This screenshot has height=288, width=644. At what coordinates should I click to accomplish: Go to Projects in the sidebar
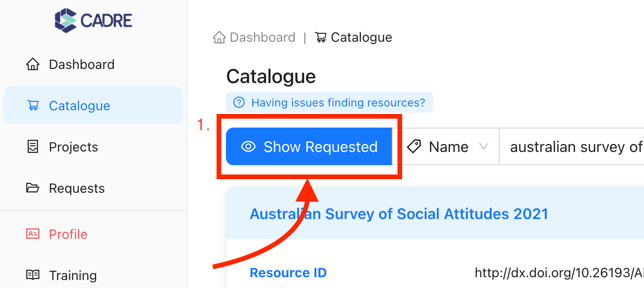[x=74, y=147]
